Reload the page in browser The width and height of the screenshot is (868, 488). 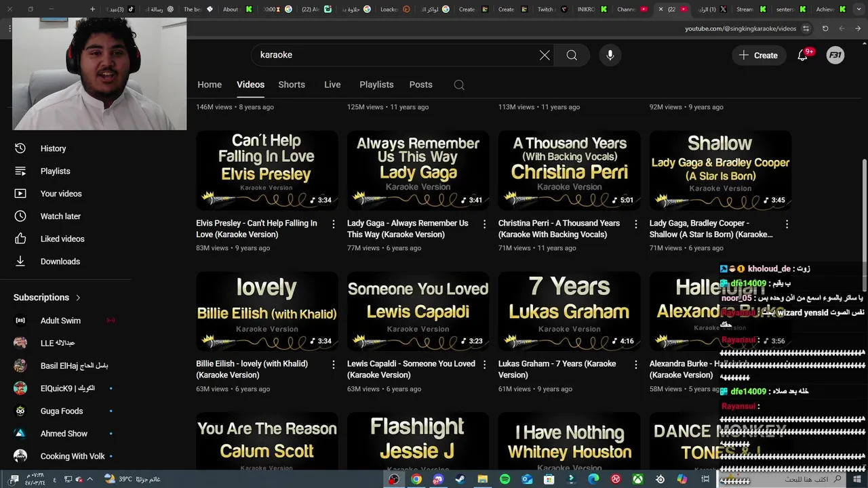(825, 28)
